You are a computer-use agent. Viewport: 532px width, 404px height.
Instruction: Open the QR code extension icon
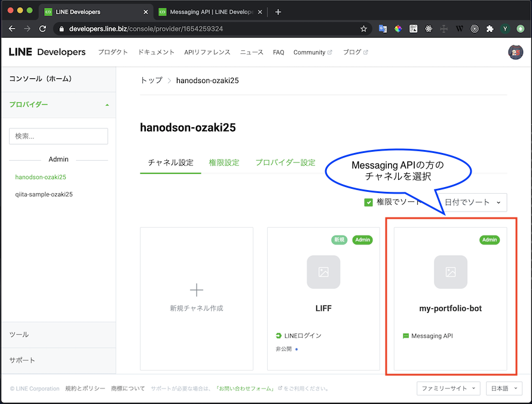pos(413,29)
